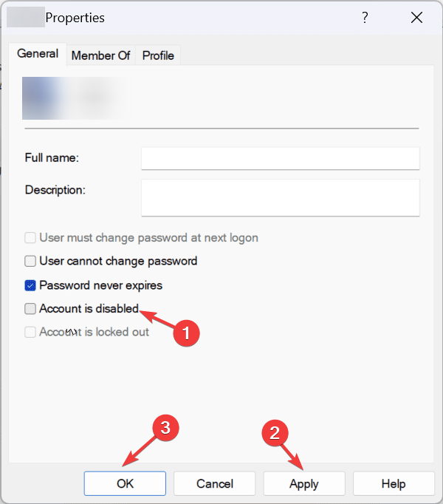Dismiss the dialog with Cancel
Viewport: 443px width, 504px height.
[215, 483]
